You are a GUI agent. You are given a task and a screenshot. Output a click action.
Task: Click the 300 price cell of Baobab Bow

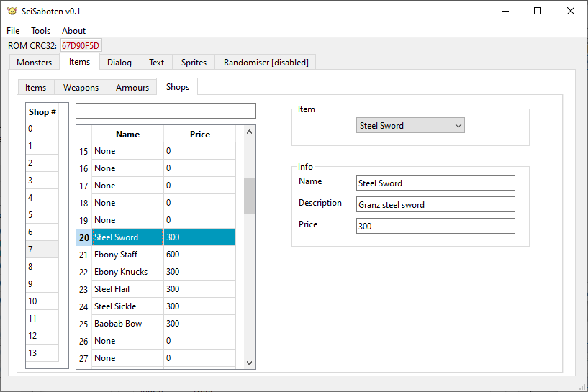(x=199, y=324)
